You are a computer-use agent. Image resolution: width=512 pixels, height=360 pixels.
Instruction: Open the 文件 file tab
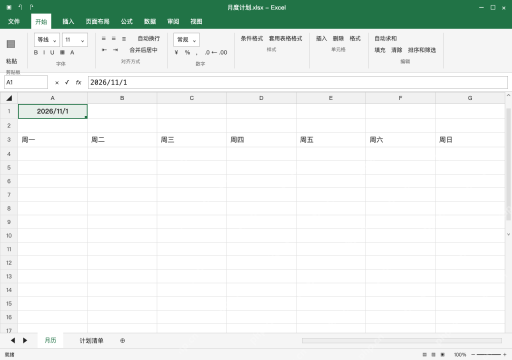tap(14, 22)
